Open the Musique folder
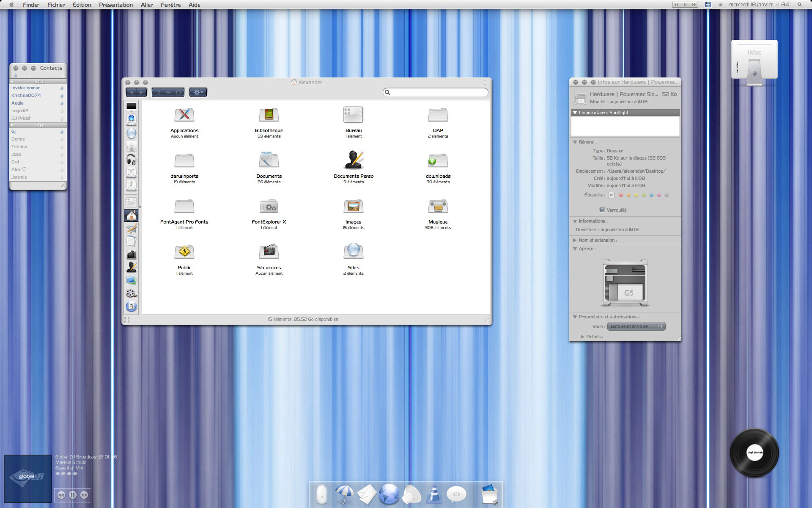The image size is (812, 508). pos(438,207)
